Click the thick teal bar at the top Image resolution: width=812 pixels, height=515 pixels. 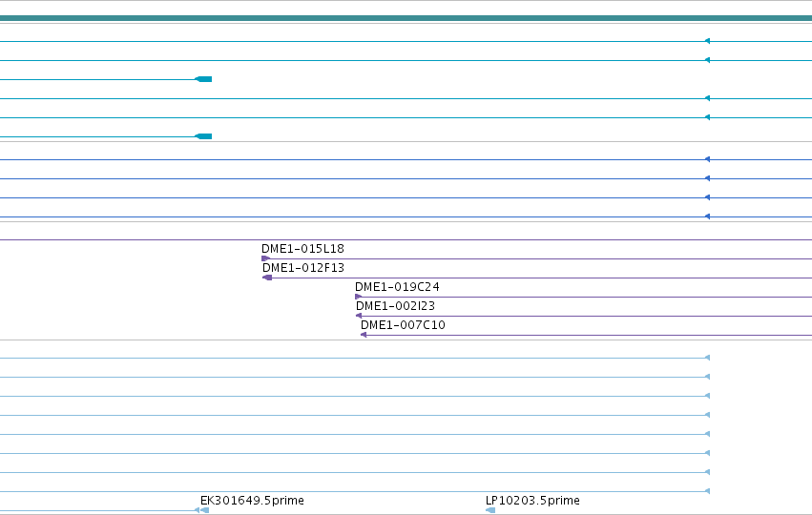click(x=406, y=18)
